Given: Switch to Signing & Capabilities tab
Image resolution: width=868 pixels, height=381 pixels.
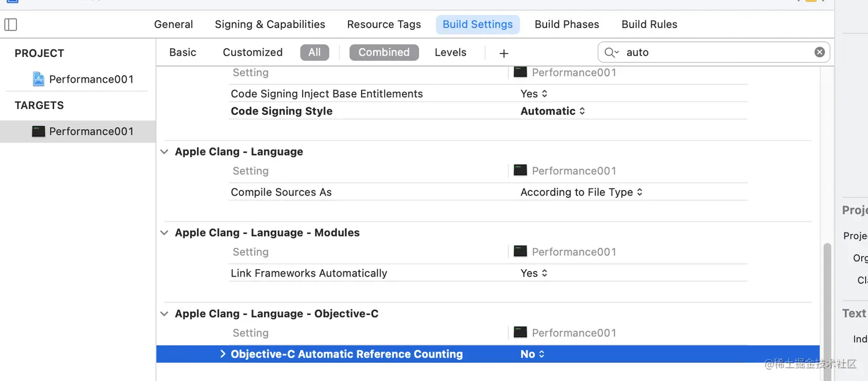Looking at the screenshot, I should pos(270,24).
